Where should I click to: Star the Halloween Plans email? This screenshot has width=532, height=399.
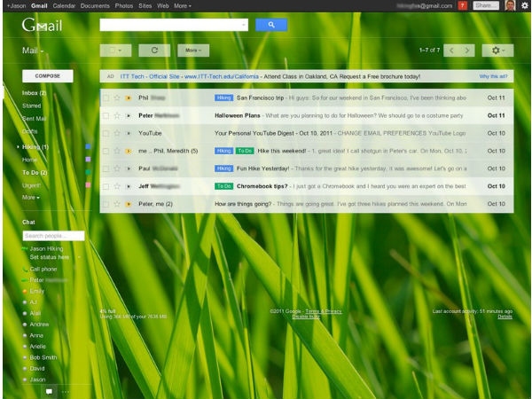[117, 115]
